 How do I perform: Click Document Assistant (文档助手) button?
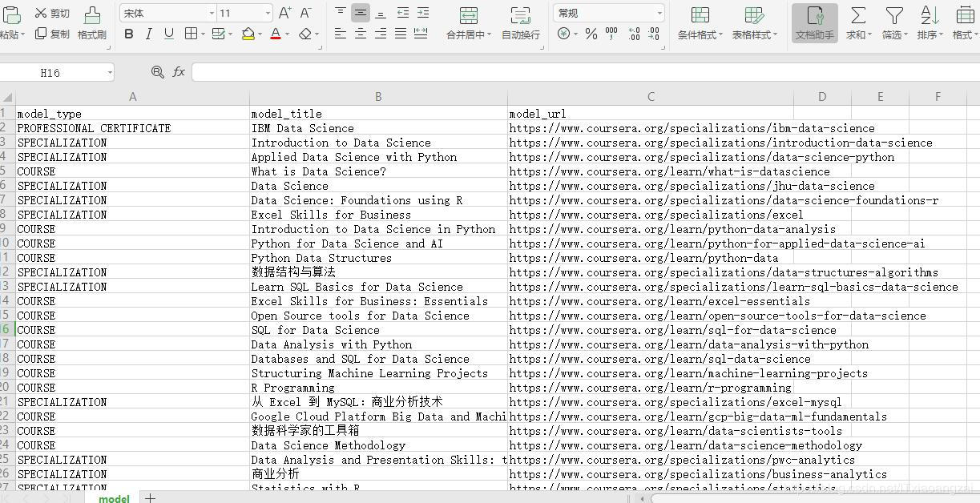tap(815, 23)
